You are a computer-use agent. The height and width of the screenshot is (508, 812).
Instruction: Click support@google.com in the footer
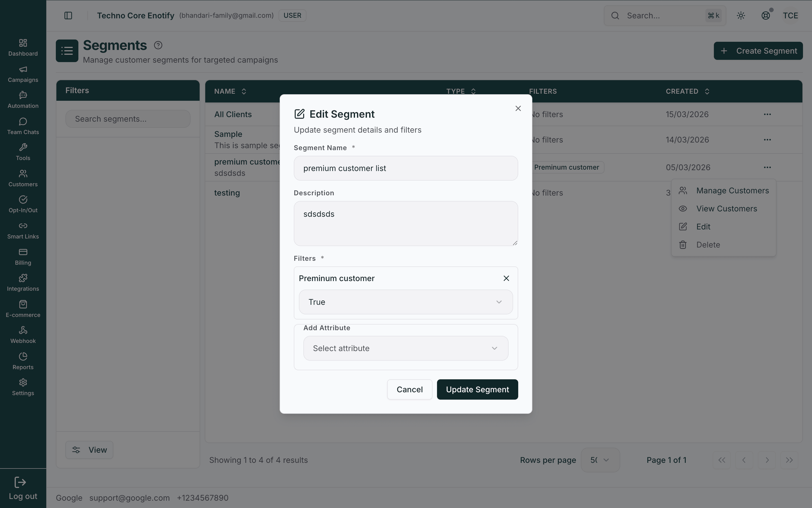coord(129,498)
